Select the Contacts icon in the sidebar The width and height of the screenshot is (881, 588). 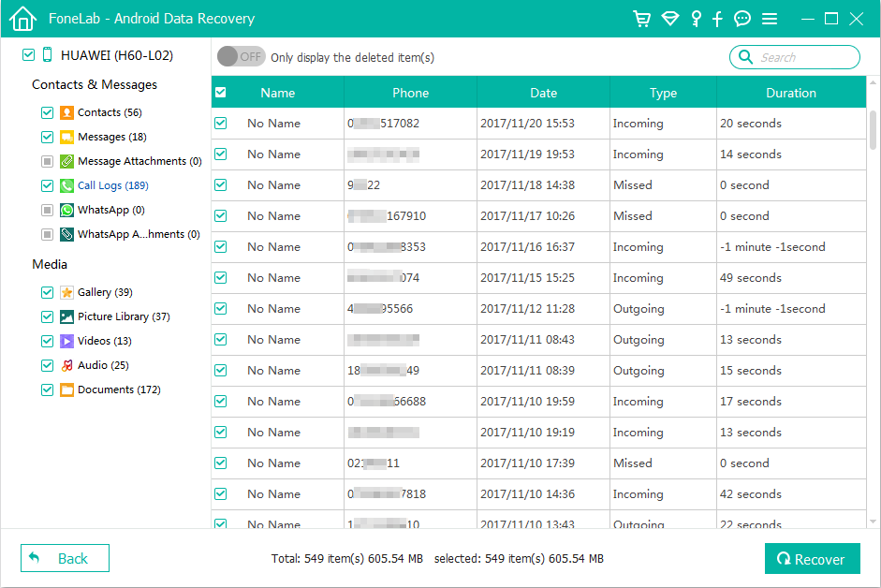(x=66, y=112)
